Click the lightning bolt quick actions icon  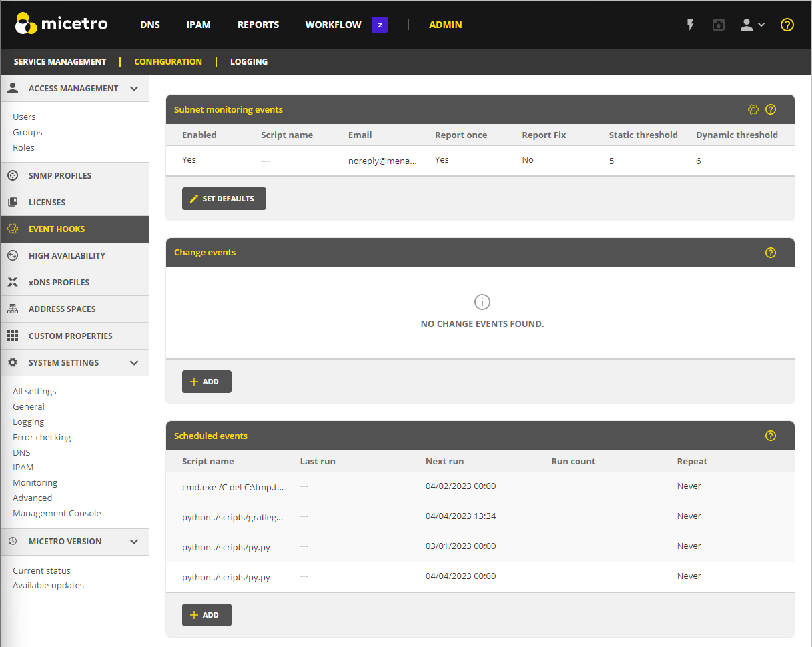click(x=691, y=25)
